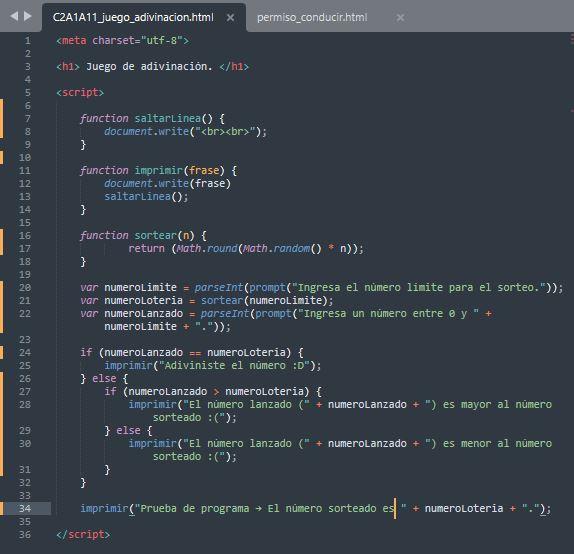Select the C2A1A11_juego_adivinacion.html tab
Image resolution: width=574 pixels, height=554 pixels.
point(133,17)
